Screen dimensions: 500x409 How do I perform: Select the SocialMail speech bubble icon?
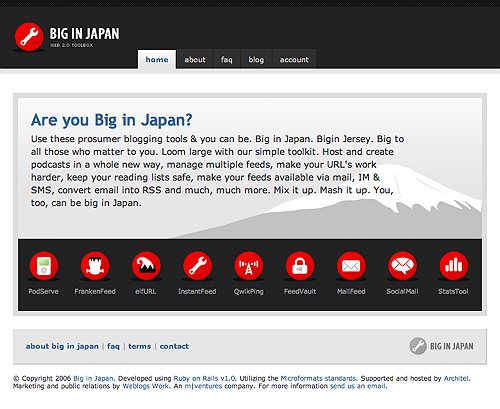[402, 266]
